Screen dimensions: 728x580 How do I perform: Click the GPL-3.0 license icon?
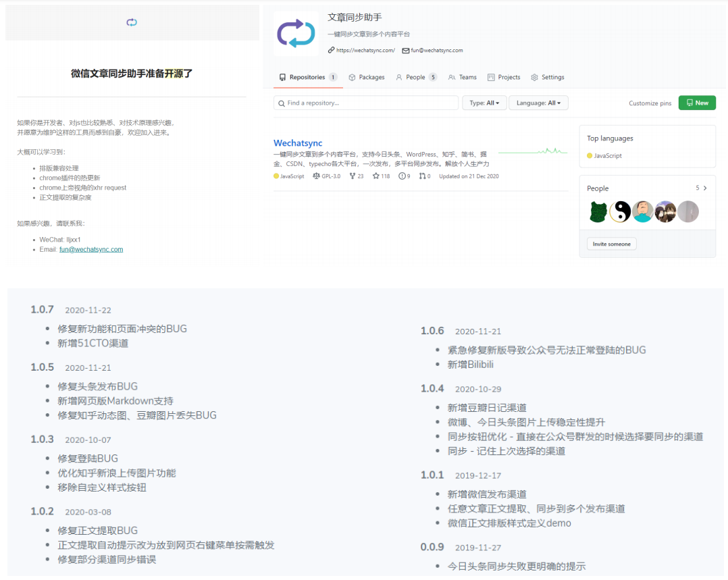[316, 176]
